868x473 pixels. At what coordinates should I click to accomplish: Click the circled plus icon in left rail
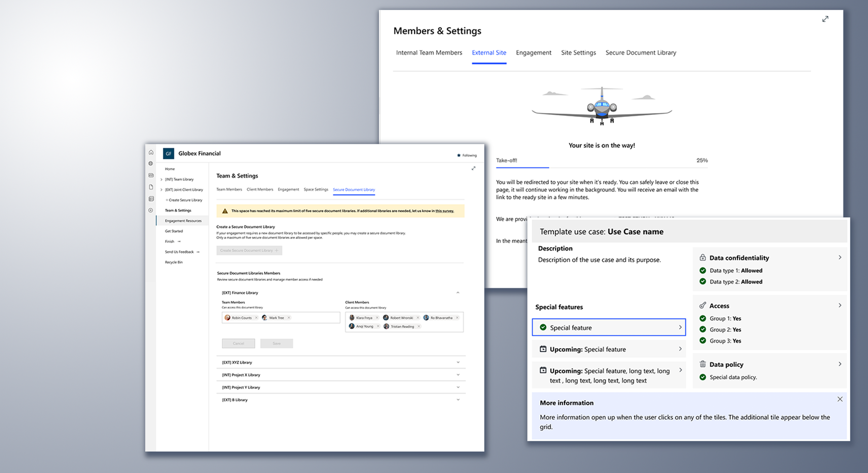pyautogui.click(x=151, y=210)
